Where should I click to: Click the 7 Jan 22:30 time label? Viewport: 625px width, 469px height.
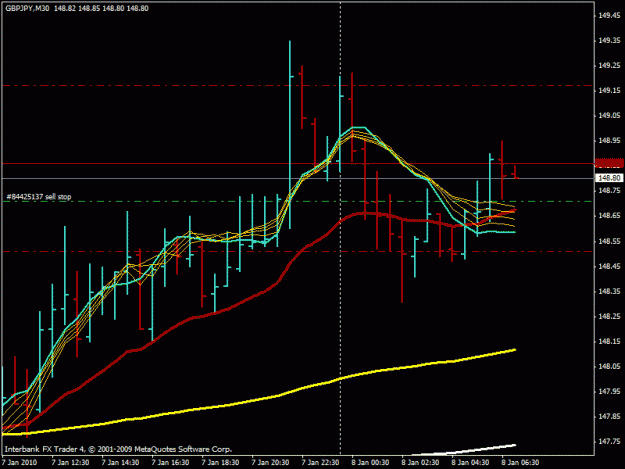[320, 462]
